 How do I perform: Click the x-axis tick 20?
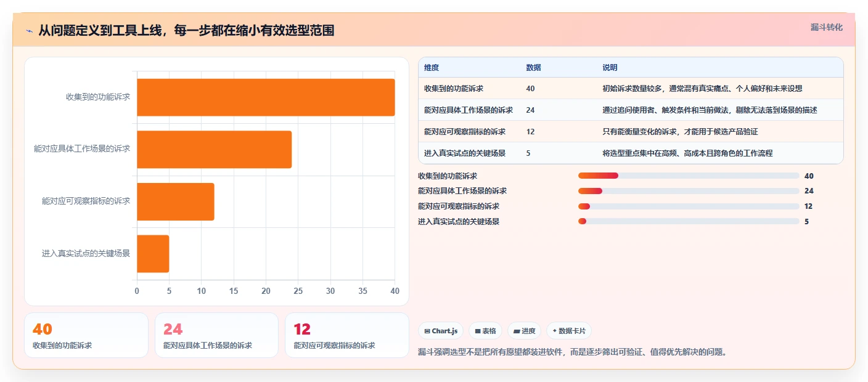(x=266, y=291)
